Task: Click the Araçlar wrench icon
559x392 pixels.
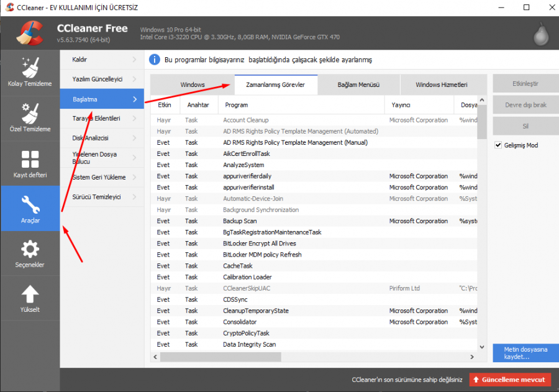Action: pyautogui.click(x=30, y=205)
